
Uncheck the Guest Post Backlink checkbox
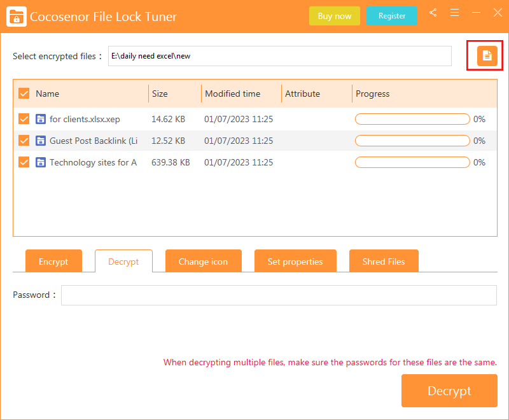24,141
